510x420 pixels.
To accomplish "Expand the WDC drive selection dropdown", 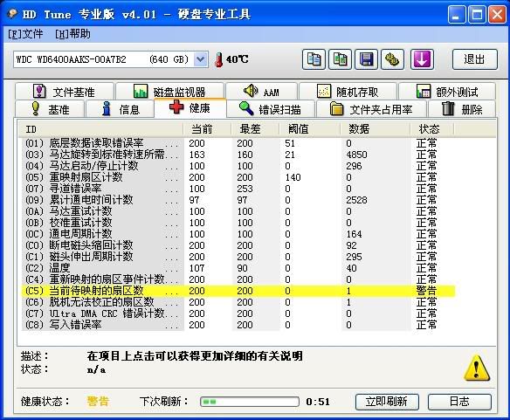I will (201, 59).
